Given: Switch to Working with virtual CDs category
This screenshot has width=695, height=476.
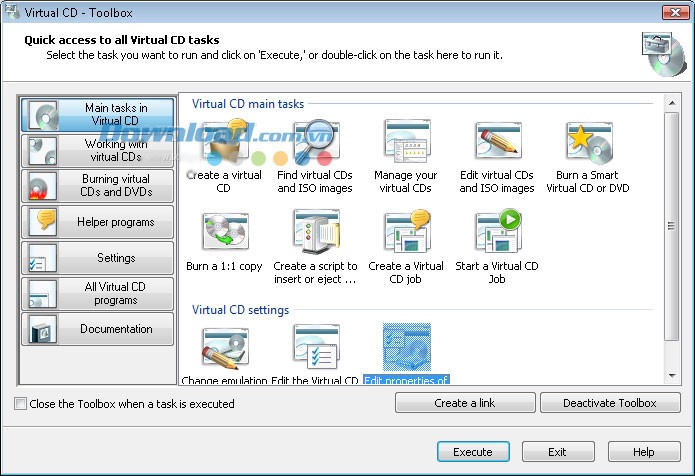Looking at the screenshot, I should coord(97,151).
